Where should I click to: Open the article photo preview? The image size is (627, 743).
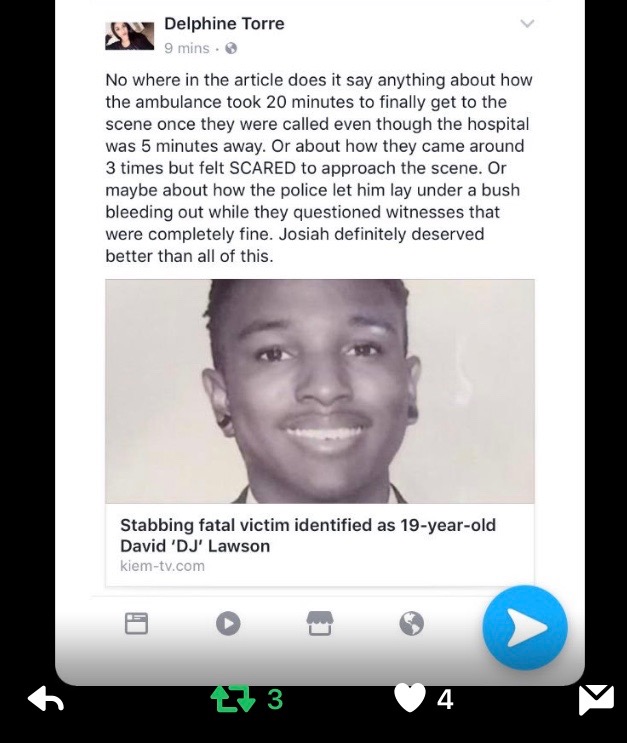[x=320, y=391]
